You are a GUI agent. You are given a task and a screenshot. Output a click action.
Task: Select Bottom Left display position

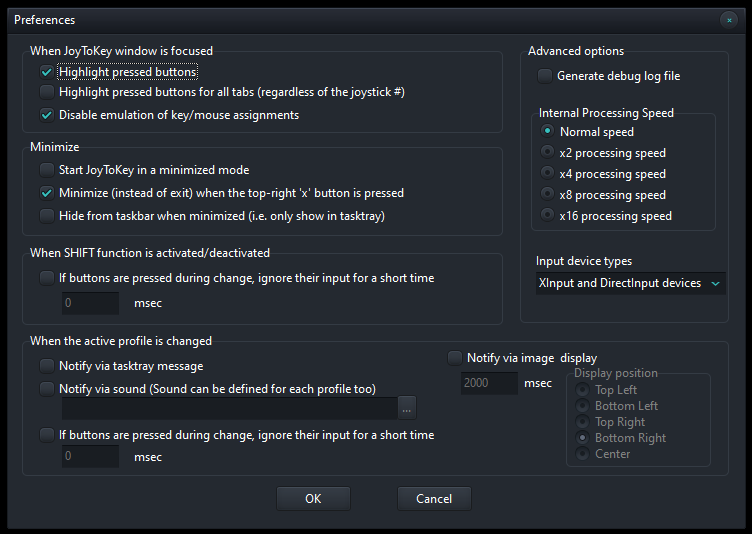click(x=582, y=406)
